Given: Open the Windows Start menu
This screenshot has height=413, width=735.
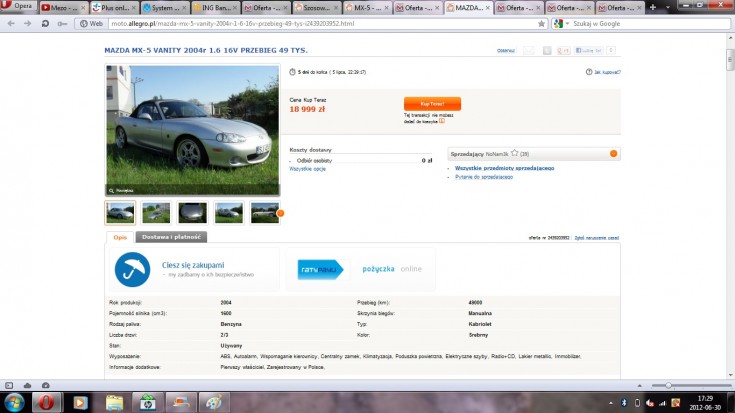Looking at the screenshot, I should [15, 403].
